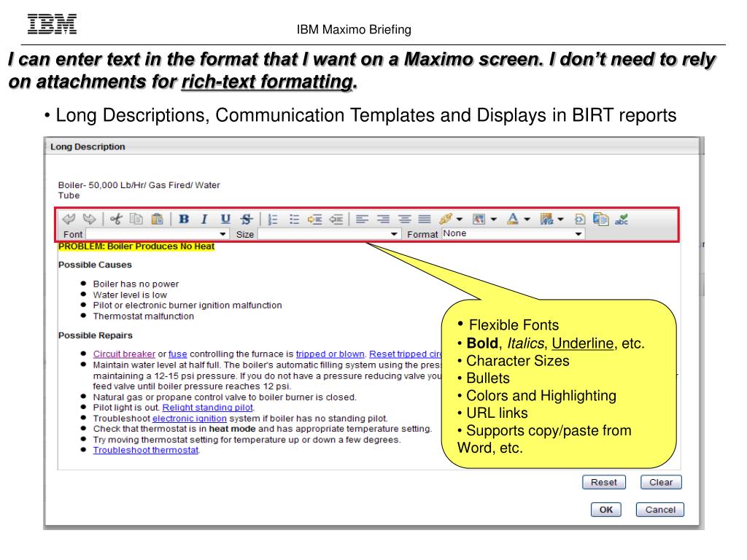The image size is (747, 560).
Task: Insert a bulleted list
Action: (x=294, y=219)
